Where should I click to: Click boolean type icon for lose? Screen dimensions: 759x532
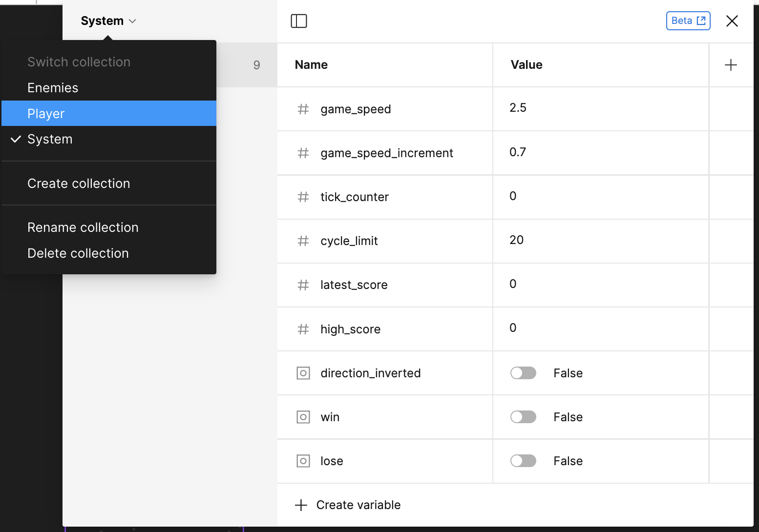(303, 461)
